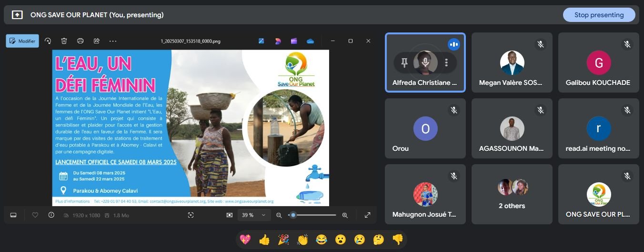Viewport: 644px width, 252px height.
Task: Click the file name 1_20250307_153518_0000.png
Action: point(191,42)
